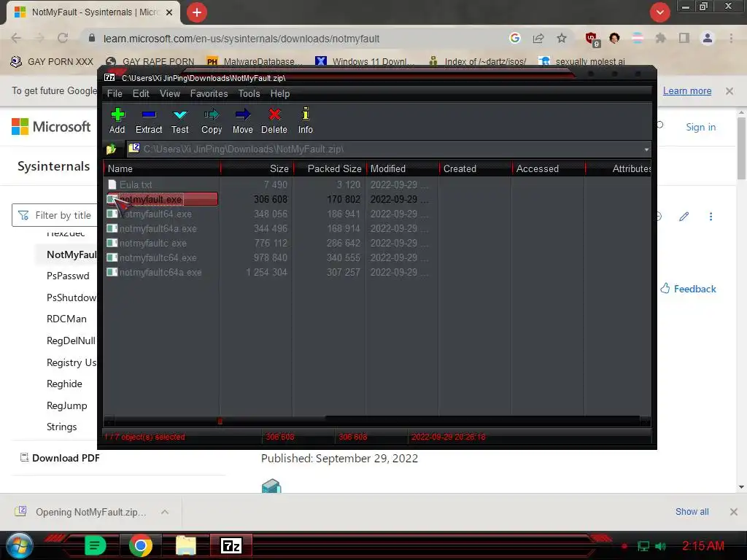Screen dimensions: 747x560
Task: Open the Help menu in 7-Zip
Action: tap(280, 94)
